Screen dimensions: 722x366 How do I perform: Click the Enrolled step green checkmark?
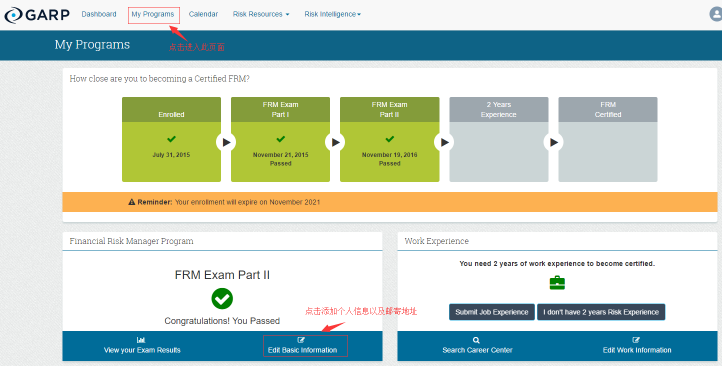[171, 139]
